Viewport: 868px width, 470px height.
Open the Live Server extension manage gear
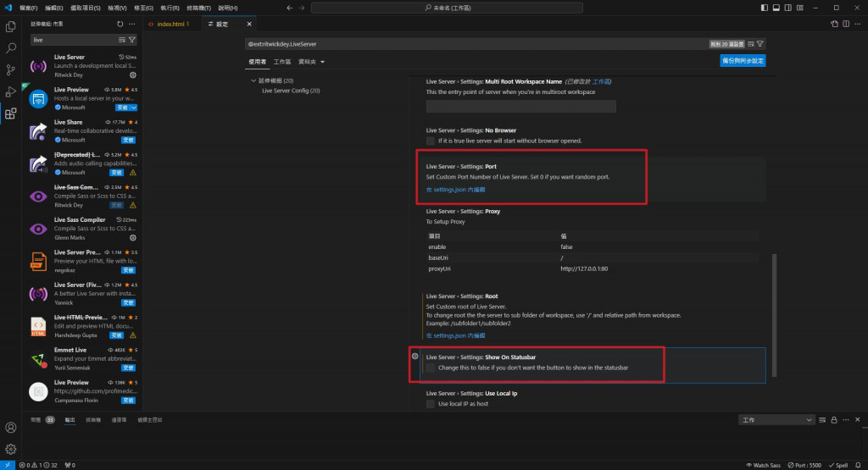tap(133, 75)
